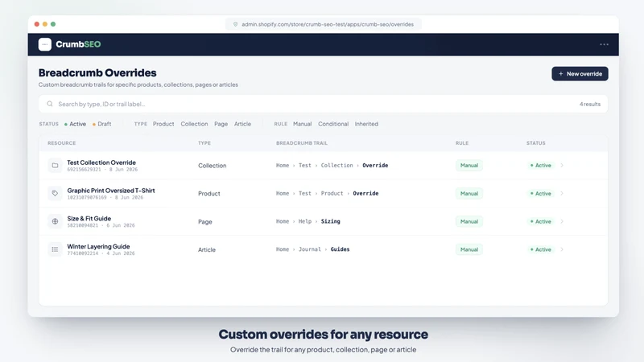This screenshot has height=362, width=644.
Task: Sort by Breadcrumb Trail column header
Action: coord(301,143)
